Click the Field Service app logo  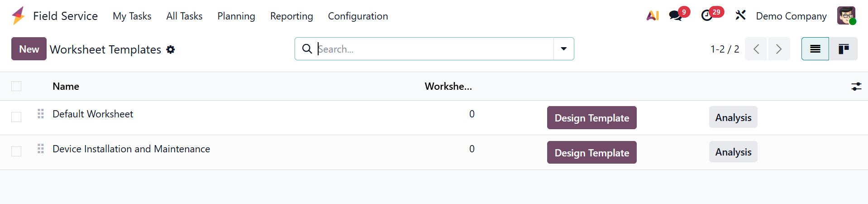19,16
